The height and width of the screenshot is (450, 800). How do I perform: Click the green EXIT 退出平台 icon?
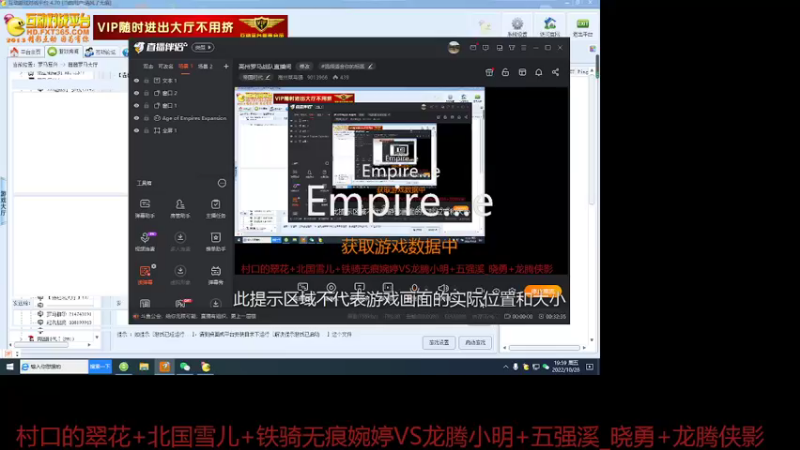583,27
